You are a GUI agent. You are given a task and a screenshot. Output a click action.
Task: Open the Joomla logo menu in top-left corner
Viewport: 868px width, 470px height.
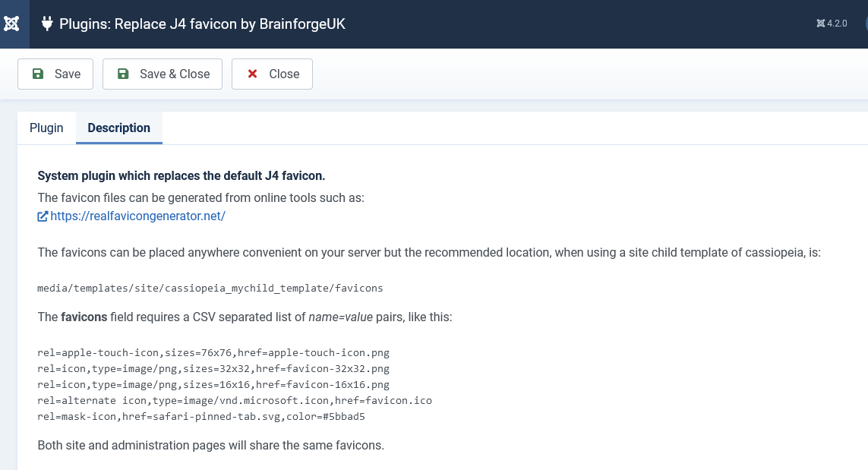click(x=11, y=24)
